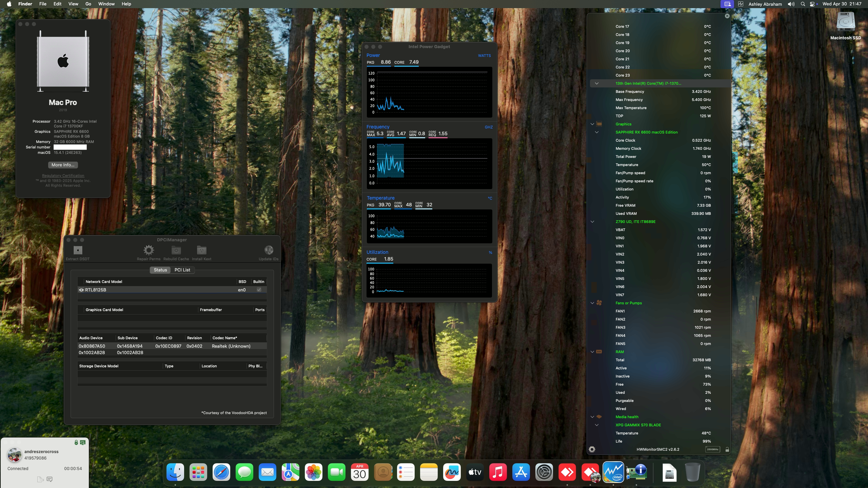The image size is (868, 488).
Task: Open the Regulatory Certification link
Action: tap(63, 175)
